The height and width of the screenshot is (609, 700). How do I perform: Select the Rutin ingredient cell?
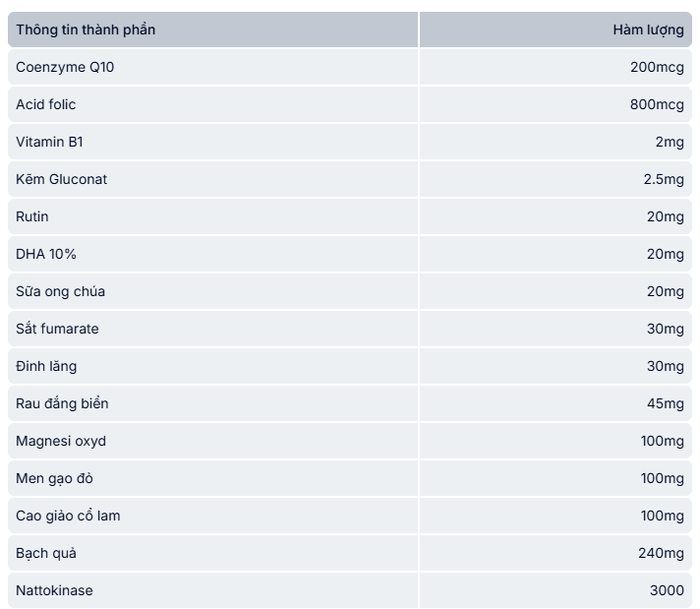[32, 216]
